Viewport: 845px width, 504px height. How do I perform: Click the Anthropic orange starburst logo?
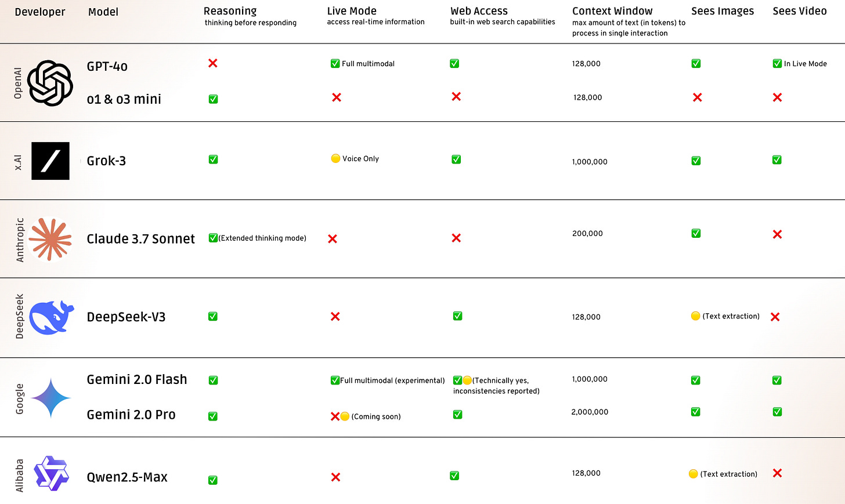tap(50, 238)
